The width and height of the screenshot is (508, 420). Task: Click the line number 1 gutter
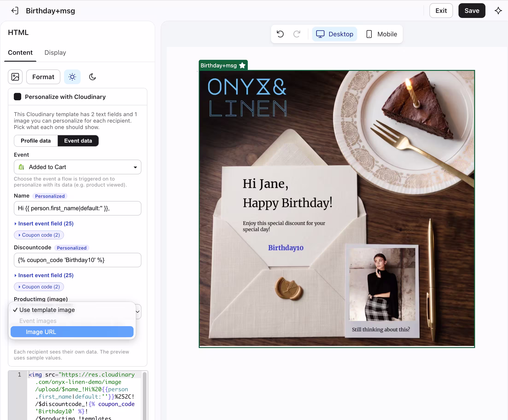19,375
